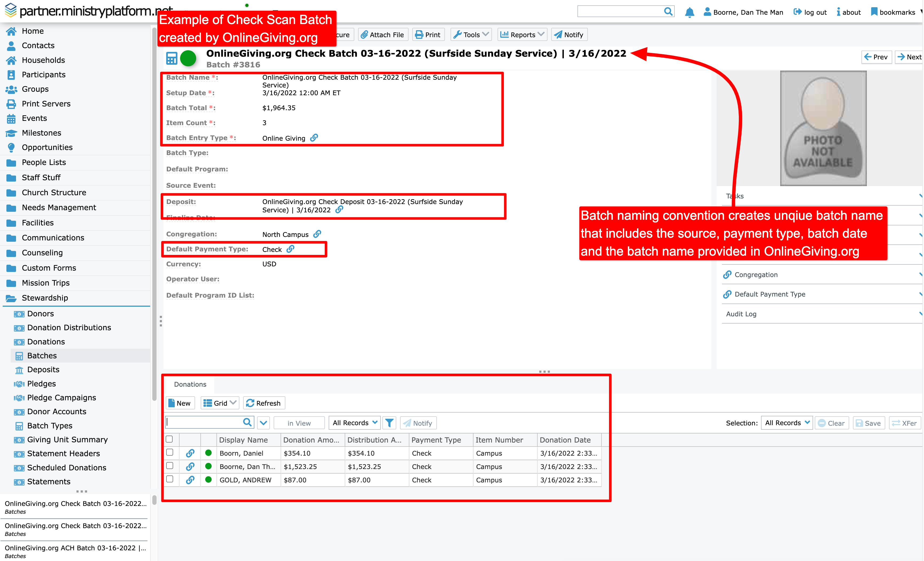This screenshot has width=924, height=561.
Task: Click the Refresh button in Donations
Action: [264, 403]
